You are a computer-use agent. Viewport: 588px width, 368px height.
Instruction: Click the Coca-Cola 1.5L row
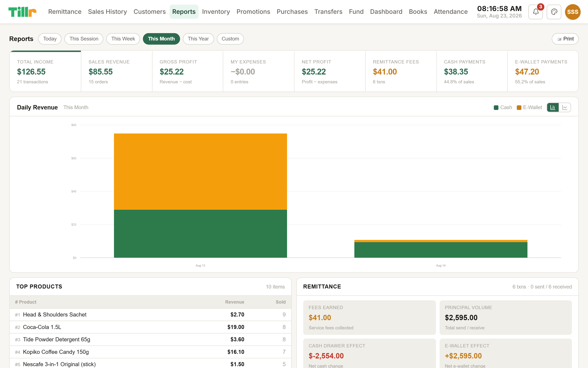(150, 327)
